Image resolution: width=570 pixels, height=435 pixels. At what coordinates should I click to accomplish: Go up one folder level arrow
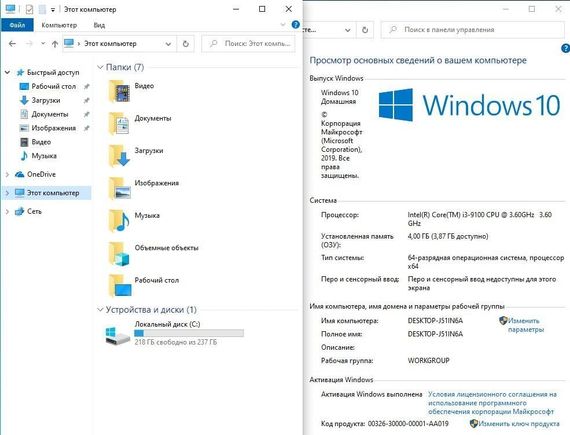[55, 44]
